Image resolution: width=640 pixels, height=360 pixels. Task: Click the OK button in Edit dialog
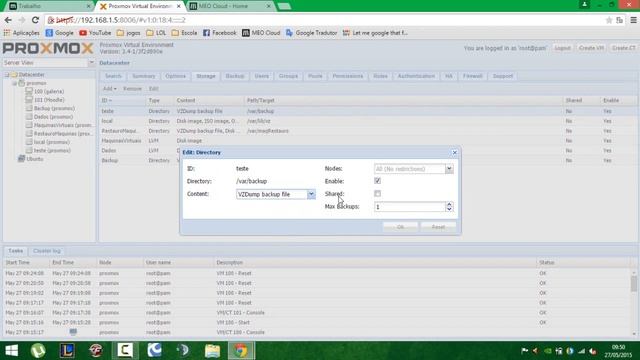(400, 227)
